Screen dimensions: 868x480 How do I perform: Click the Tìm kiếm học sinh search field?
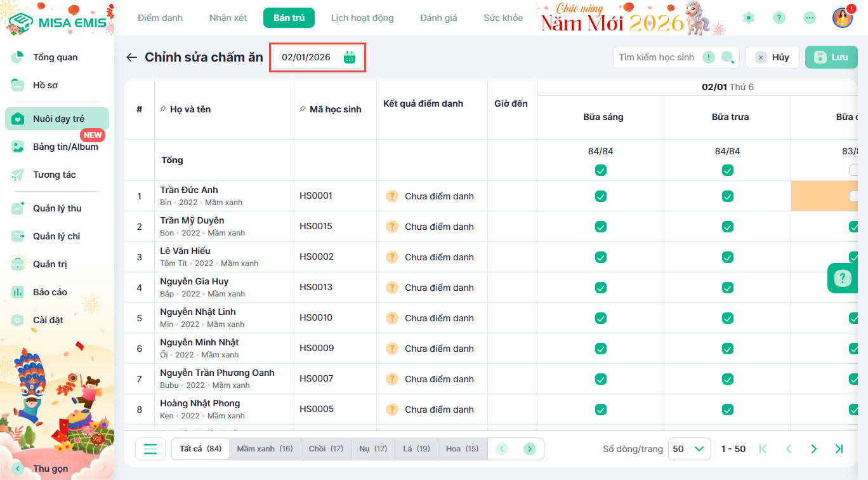coord(657,57)
